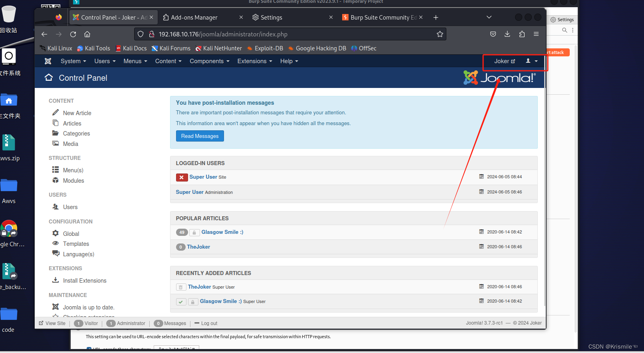Open Templates in the sidebar

76,244
